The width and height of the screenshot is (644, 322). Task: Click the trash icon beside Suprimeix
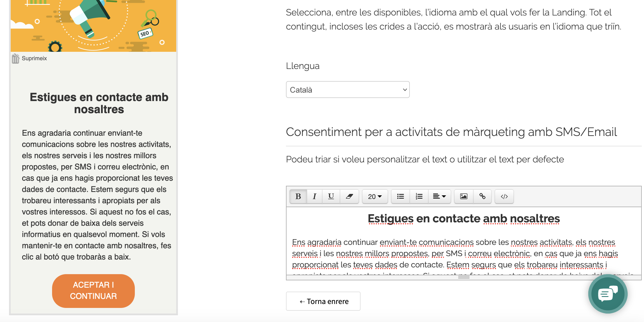pyautogui.click(x=15, y=59)
